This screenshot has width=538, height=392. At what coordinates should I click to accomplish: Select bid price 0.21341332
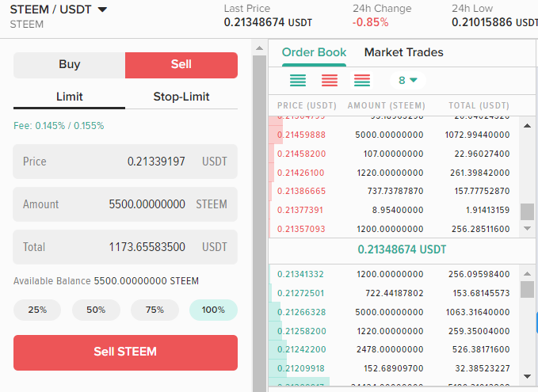(300, 274)
